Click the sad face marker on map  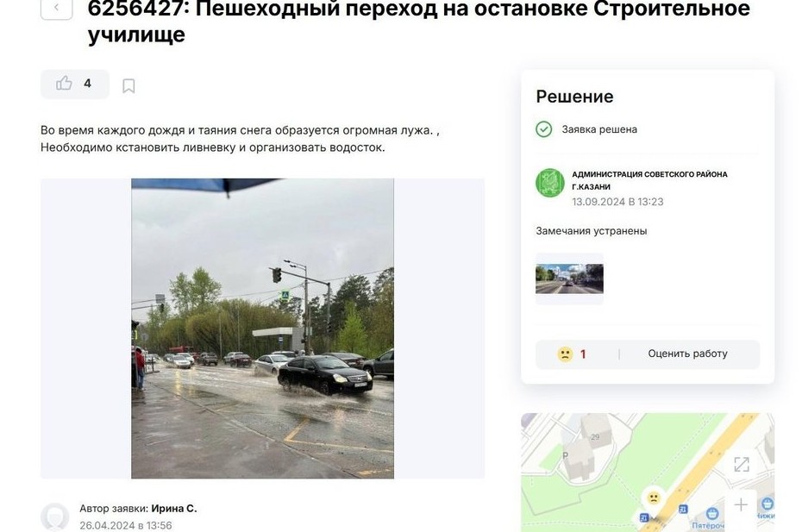tap(653, 498)
